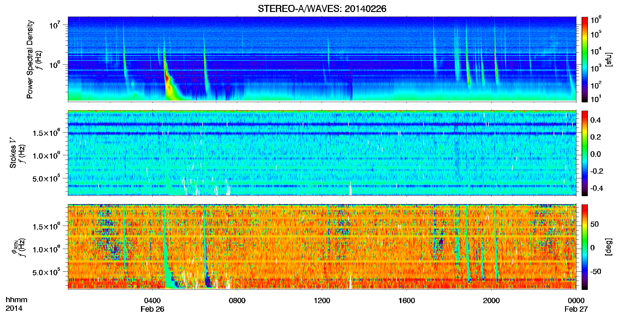
Task: Click the 1.5×10⁶ tick on Stokes V panel
Action: 46,132
